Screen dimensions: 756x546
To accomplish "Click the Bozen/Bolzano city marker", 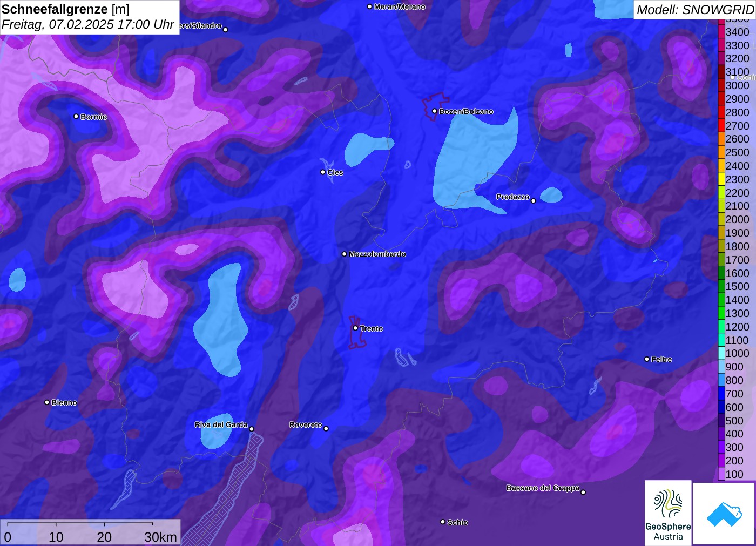I will 435,111.
